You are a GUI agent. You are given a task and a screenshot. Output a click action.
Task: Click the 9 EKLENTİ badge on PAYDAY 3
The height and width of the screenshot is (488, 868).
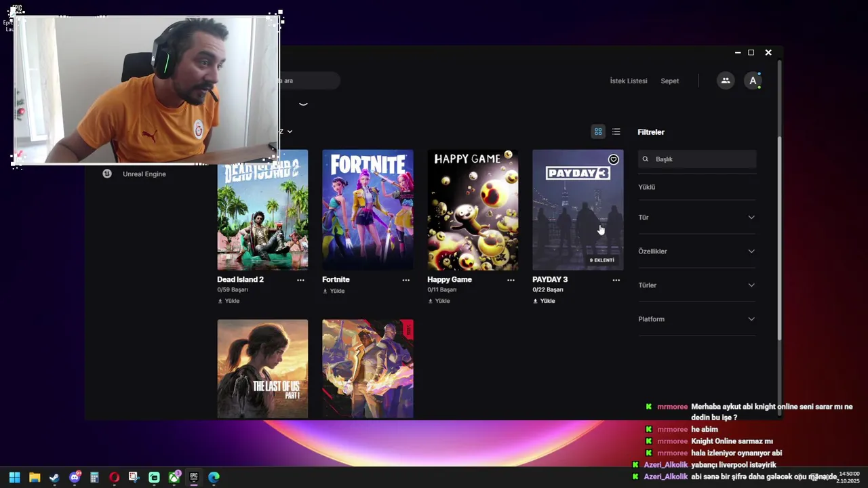[601, 260]
